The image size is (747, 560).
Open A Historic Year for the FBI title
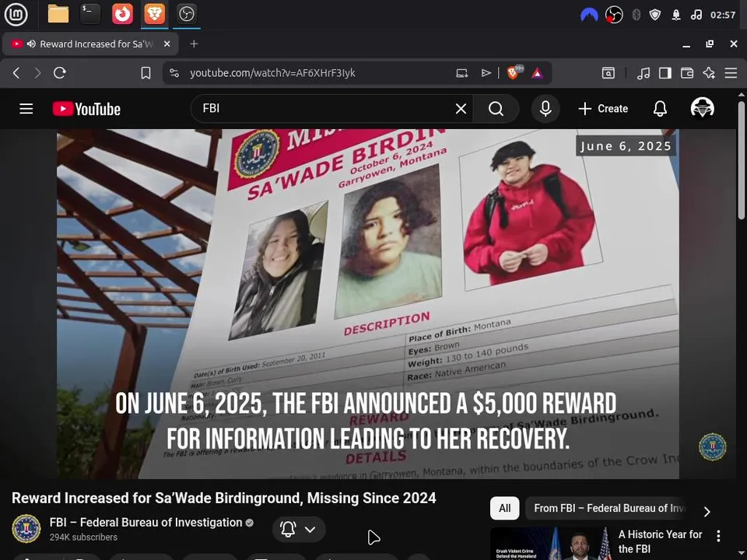pyautogui.click(x=660, y=541)
